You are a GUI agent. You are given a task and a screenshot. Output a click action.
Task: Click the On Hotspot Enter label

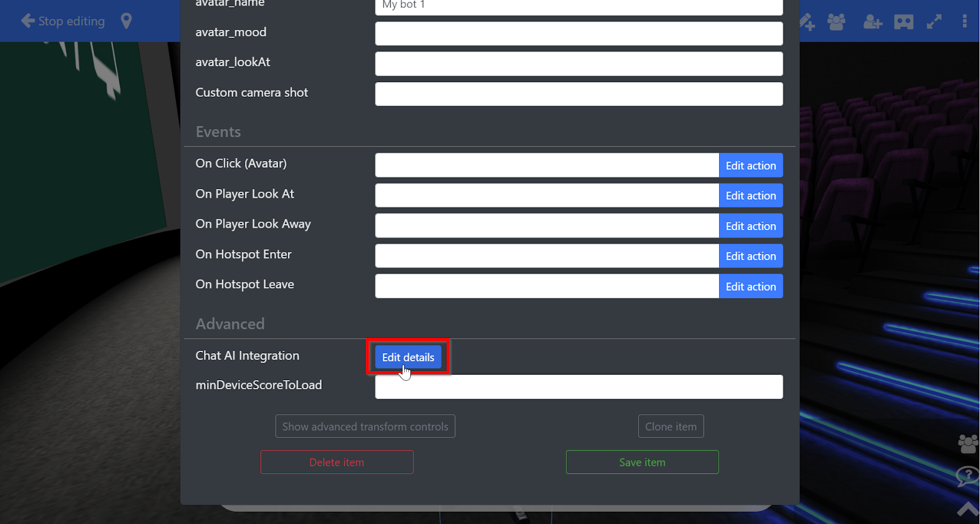[244, 254]
